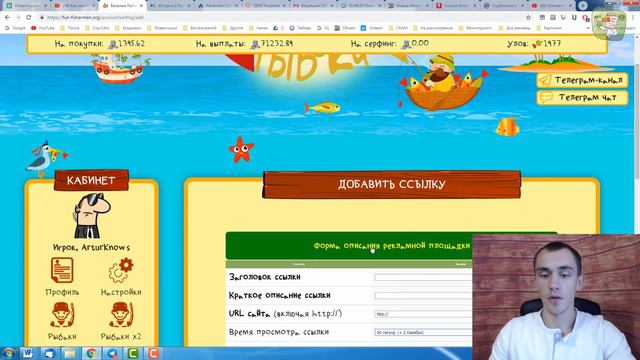
Task: Open a new tab with the plus button
Action: (583, 5)
